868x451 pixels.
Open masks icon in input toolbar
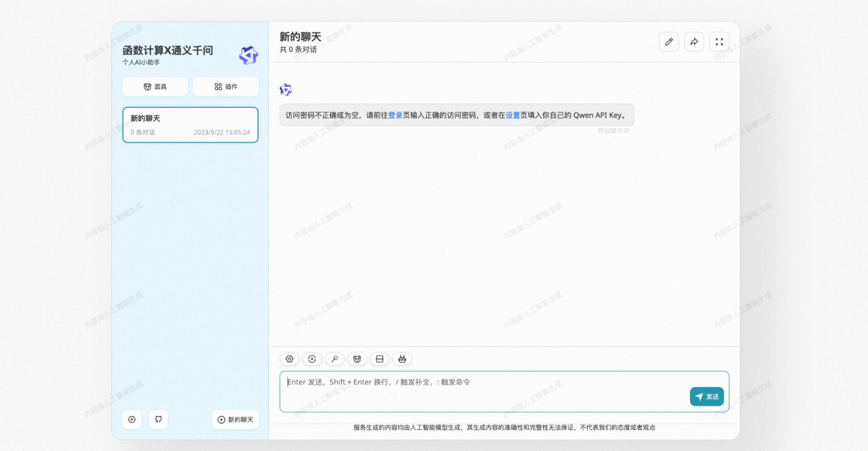coord(357,359)
